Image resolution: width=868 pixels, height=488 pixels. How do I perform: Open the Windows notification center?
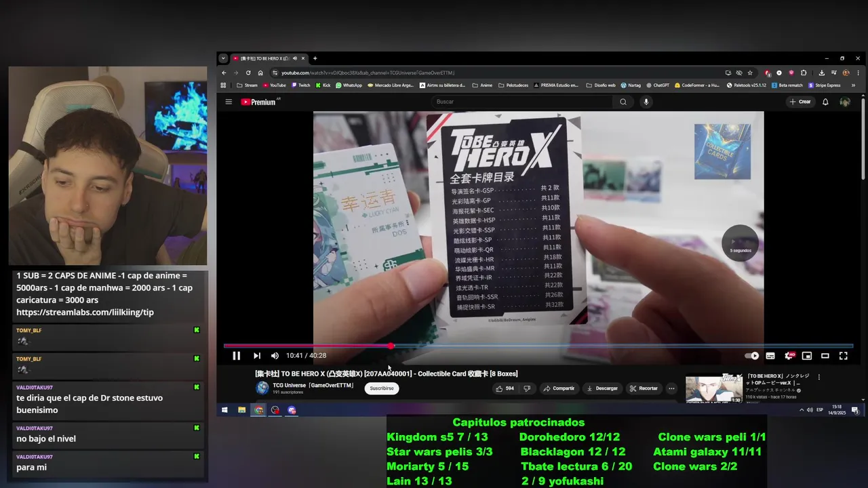(x=855, y=410)
